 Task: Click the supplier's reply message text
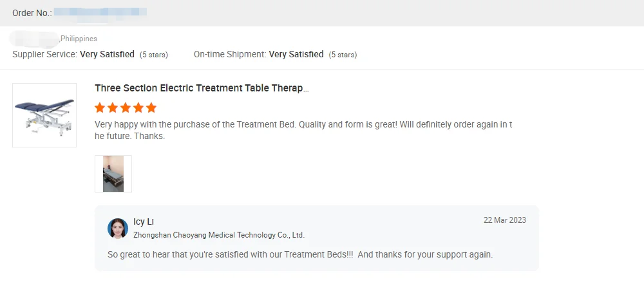click(300, 254)
